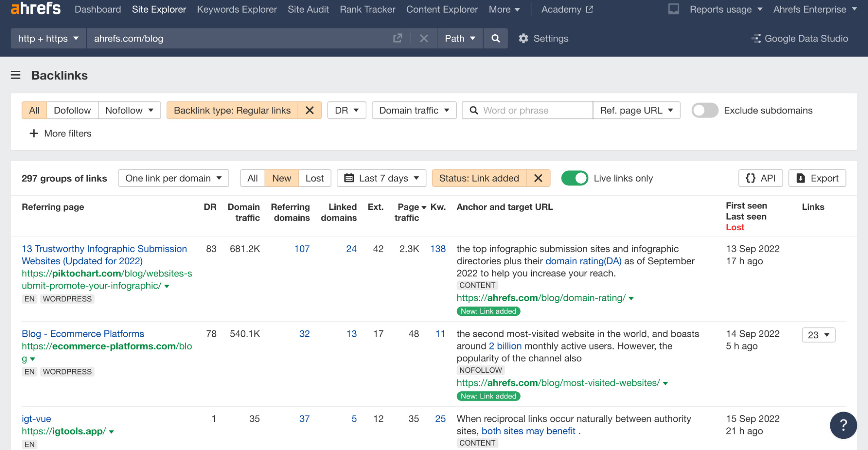Open the One link per domain dropdown

173,178
